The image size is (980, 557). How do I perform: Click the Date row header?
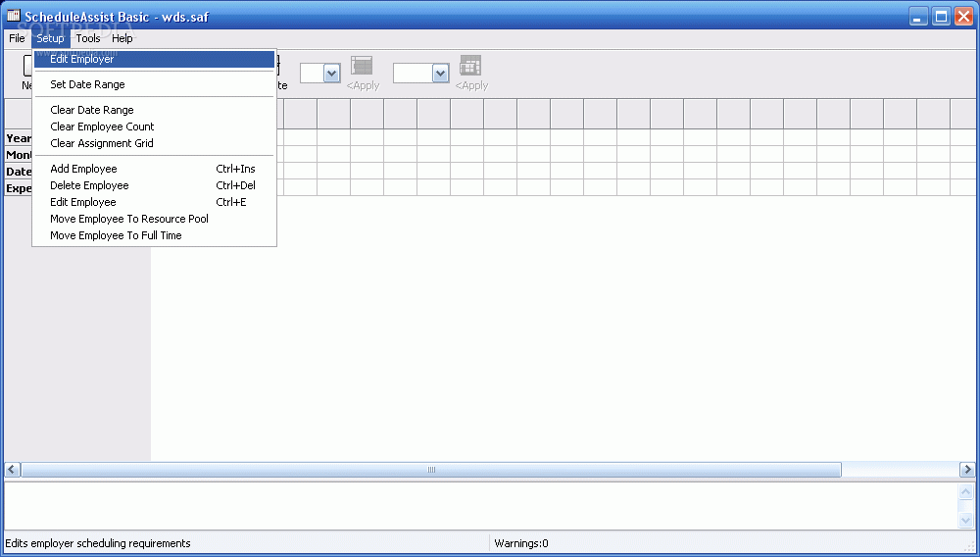click(19, 172)
